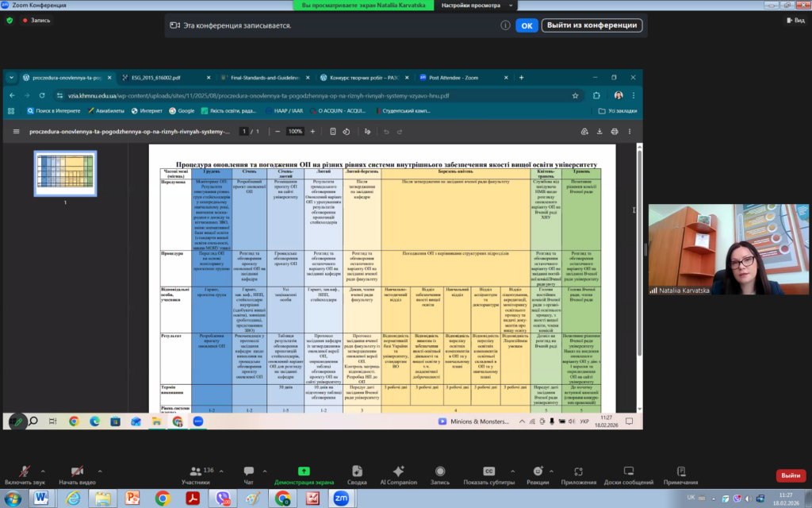This screenshot has width=812, height=508.
Task: Open the AI Companion panel
Action: pyautogui.click(x=398, y=471)
